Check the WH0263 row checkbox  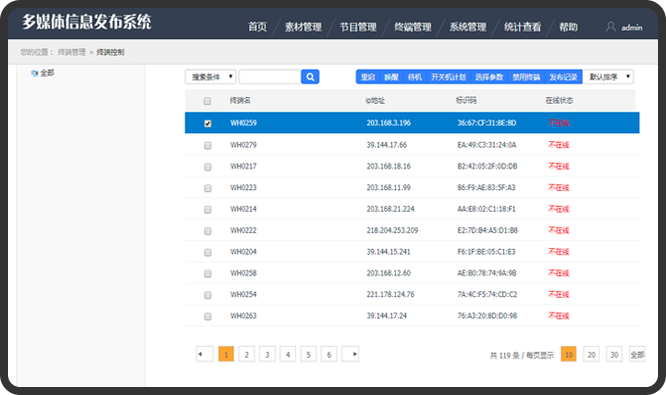(x=208, y=316)
